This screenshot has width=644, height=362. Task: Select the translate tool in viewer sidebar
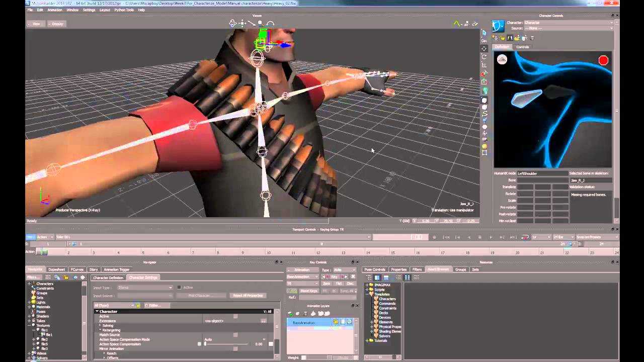485,48
